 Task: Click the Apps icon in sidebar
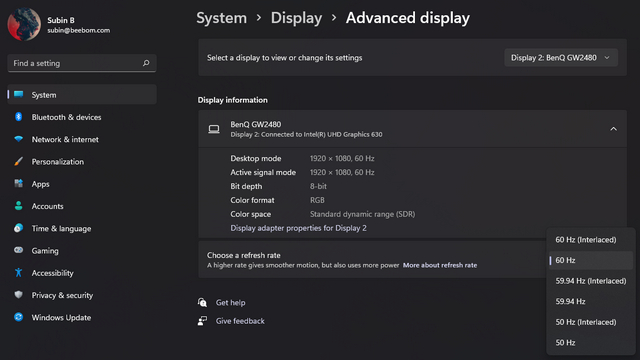coord(18,183)
